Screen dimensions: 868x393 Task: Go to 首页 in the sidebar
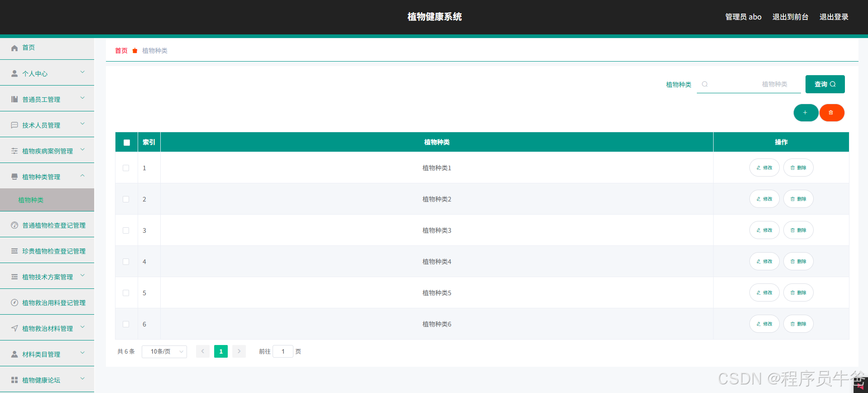coord(47,48)
